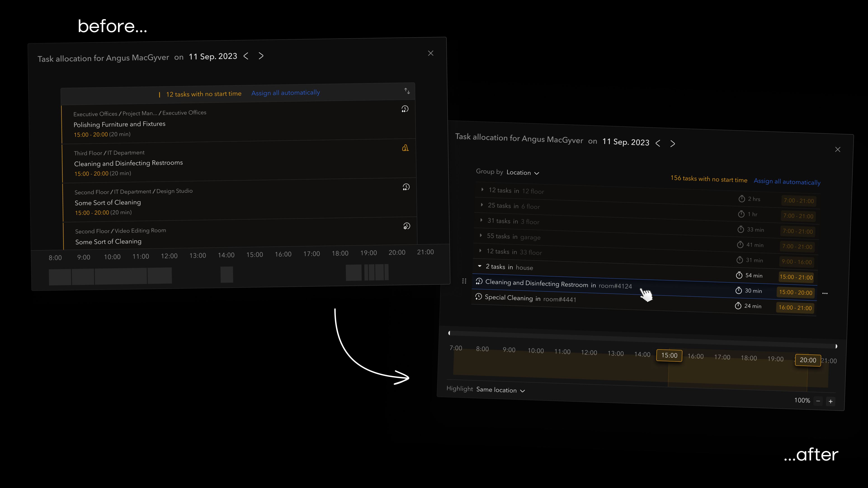Open three-dot menu on room#4124 task row
This screenshot has width=868, height=488.
tap(825, 293)
